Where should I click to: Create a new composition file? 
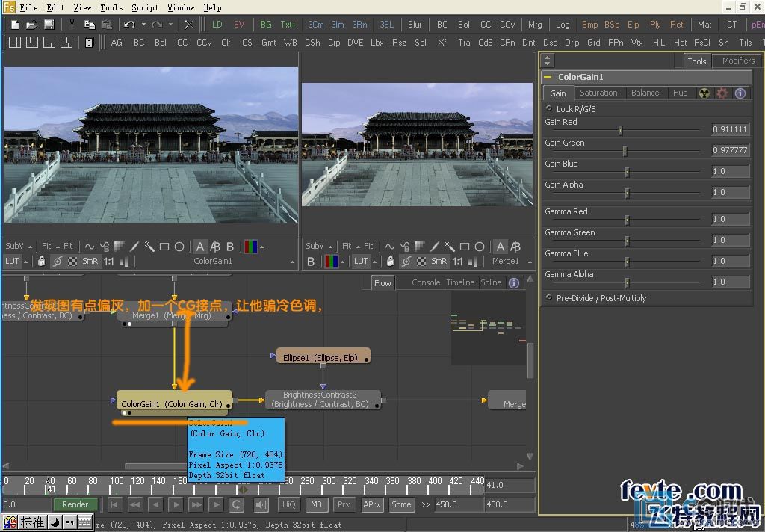[15, 25]
